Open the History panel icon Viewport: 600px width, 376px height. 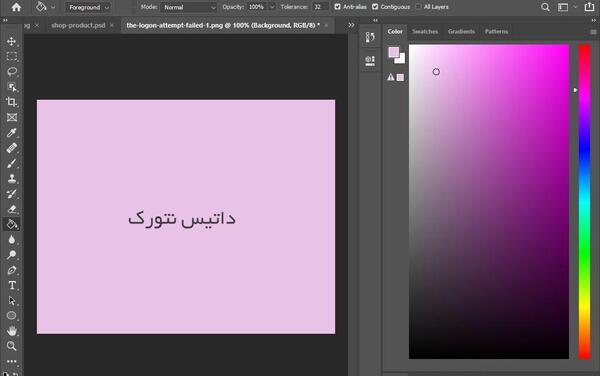tap(370, 37)
